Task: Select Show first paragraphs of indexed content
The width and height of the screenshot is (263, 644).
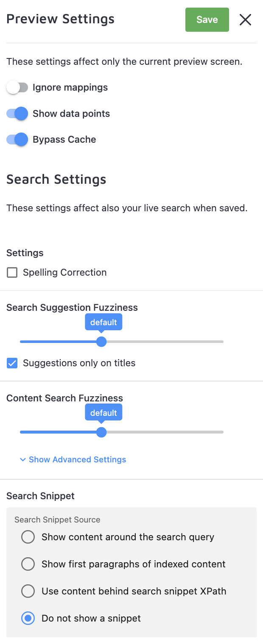Action: [x=28, y=564]
